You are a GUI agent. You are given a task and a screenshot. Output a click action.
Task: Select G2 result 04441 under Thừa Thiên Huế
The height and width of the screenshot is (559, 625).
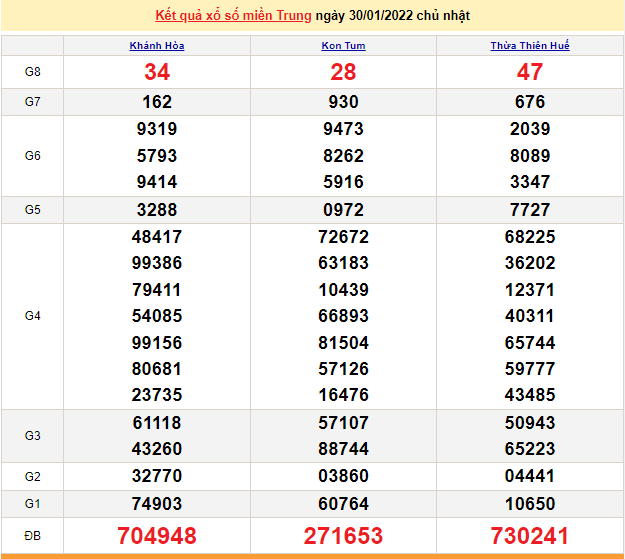point(530,477)
